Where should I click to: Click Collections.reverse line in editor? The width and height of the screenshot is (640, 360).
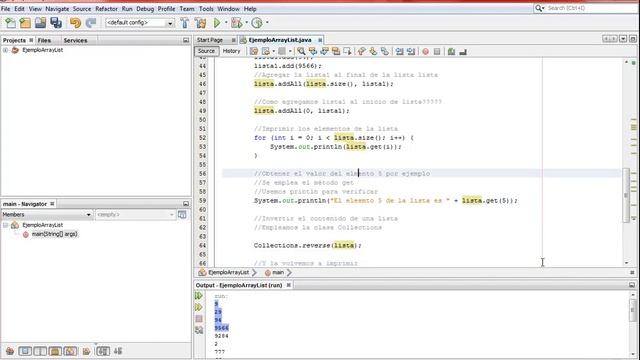(308, 246)
